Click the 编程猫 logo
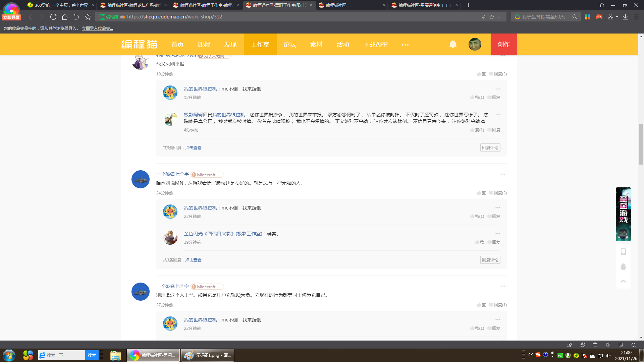644x362 pixels. pos(139,44)
